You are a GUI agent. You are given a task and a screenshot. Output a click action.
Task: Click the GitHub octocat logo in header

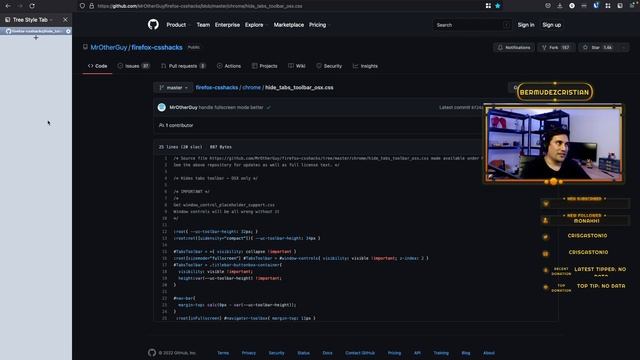pyautogui.click(x=153, y=24)
